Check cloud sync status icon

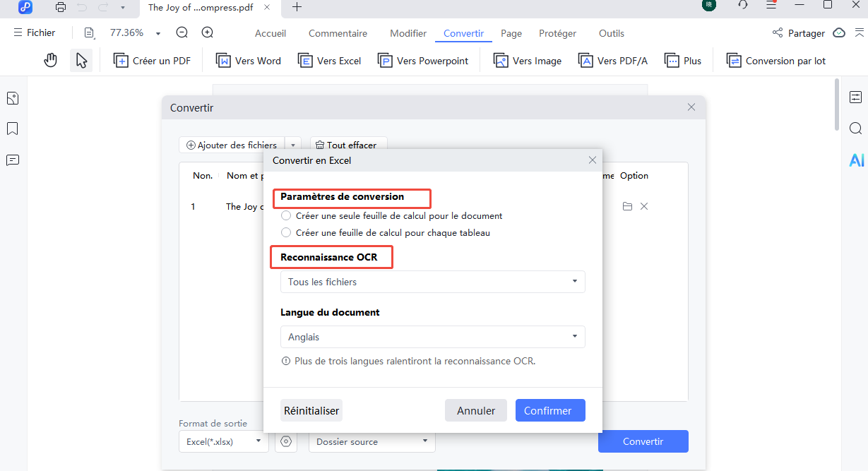coord(838,32)
